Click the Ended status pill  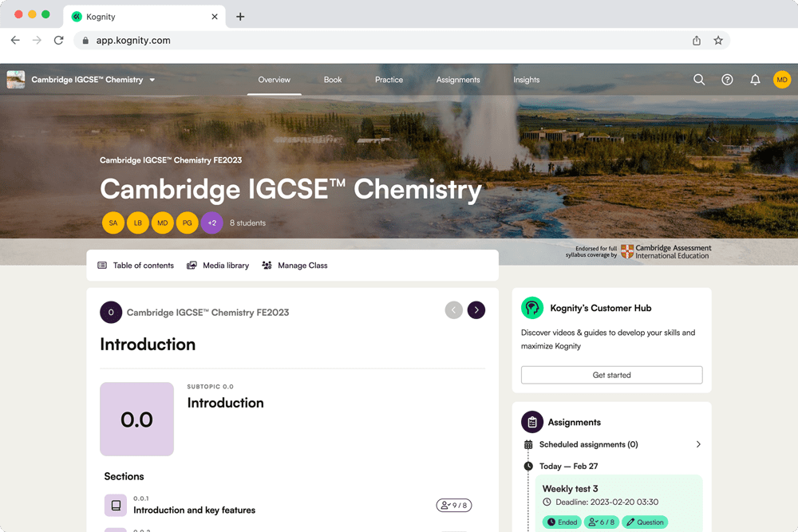click(x=561, y=522)
